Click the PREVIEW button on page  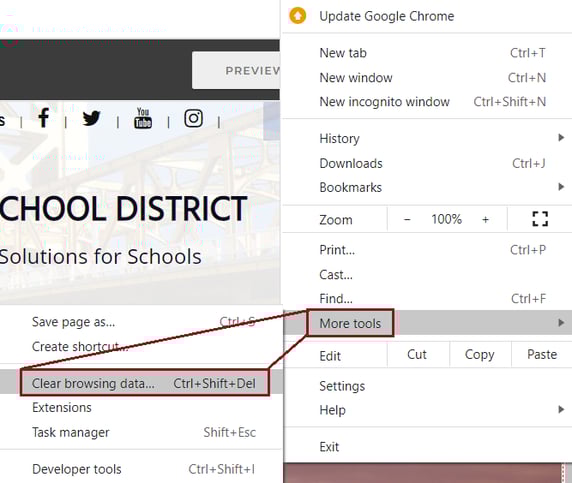[236, 70]
